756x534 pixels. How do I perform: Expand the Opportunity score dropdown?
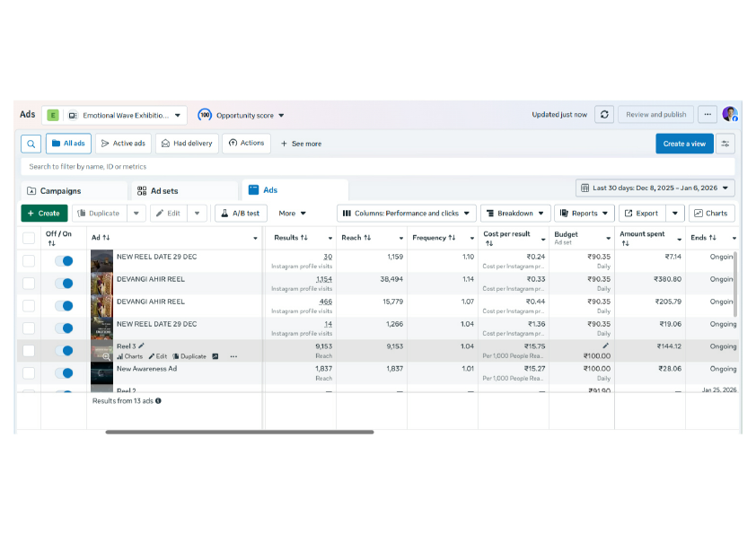pyautogui.click(x=282, y=116)
